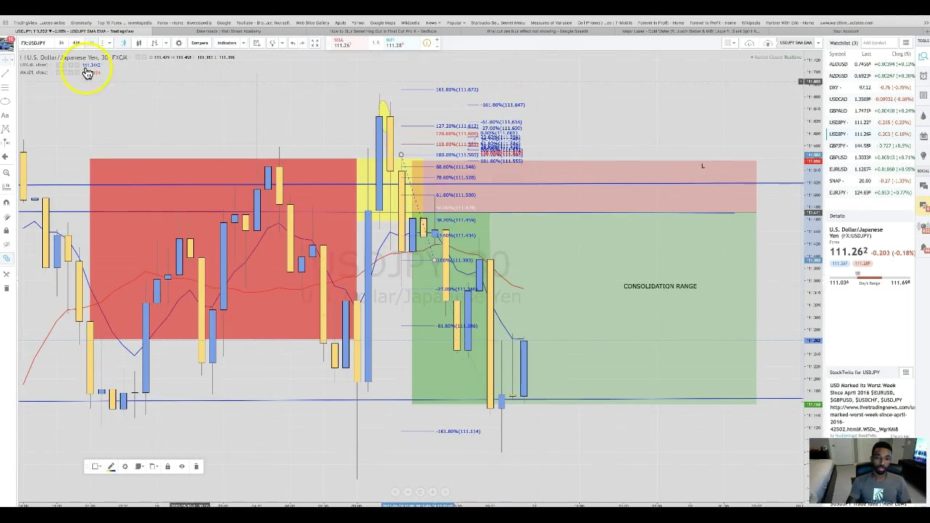Open the candlestick chart style dropdown

point(140,43)
